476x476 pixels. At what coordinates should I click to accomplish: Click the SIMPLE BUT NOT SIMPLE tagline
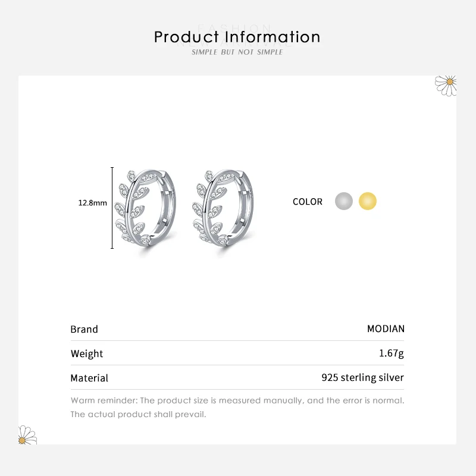[x=237, y=52]
